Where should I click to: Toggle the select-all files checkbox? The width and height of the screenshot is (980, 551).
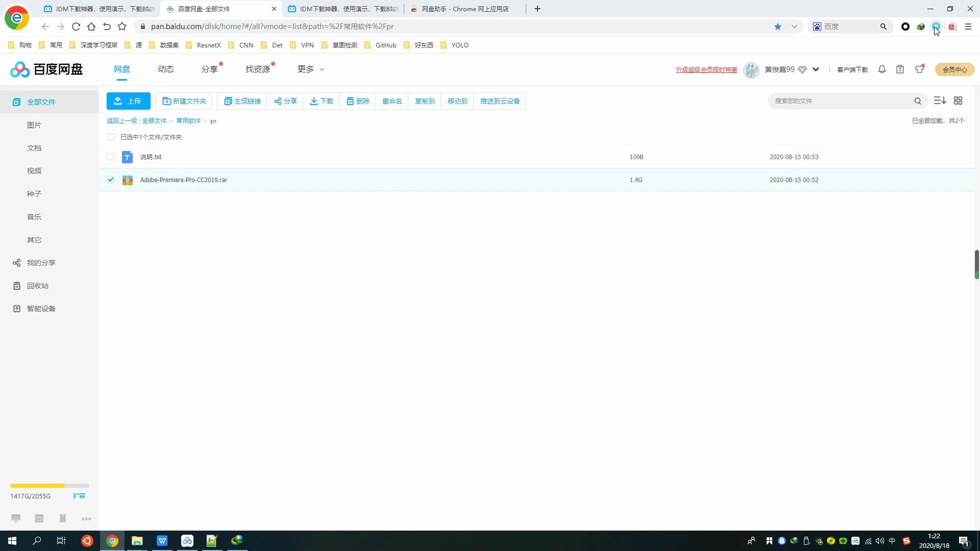tap(111, 137)
